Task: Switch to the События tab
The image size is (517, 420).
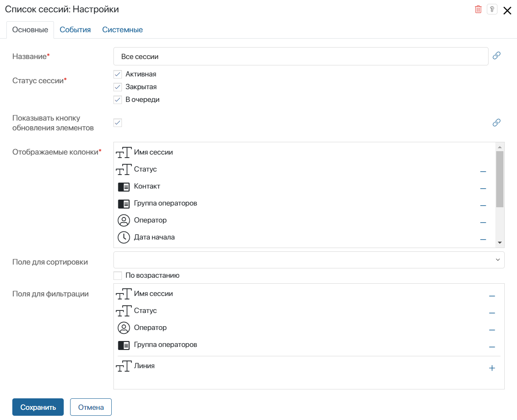Action: point(75,30)
